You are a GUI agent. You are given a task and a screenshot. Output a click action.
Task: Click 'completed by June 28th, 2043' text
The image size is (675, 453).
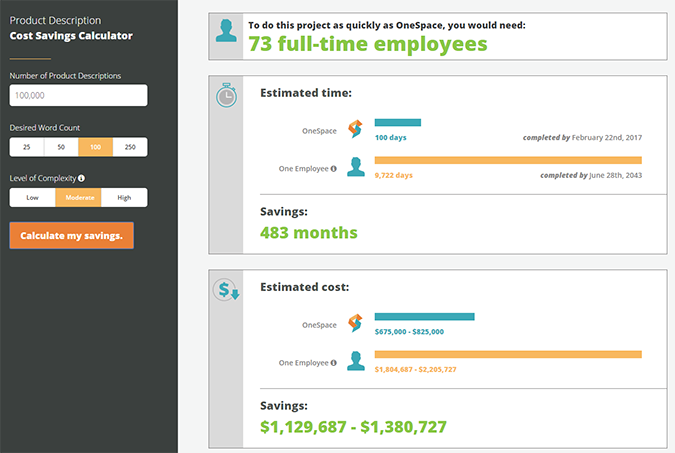[x=591, y=175]
